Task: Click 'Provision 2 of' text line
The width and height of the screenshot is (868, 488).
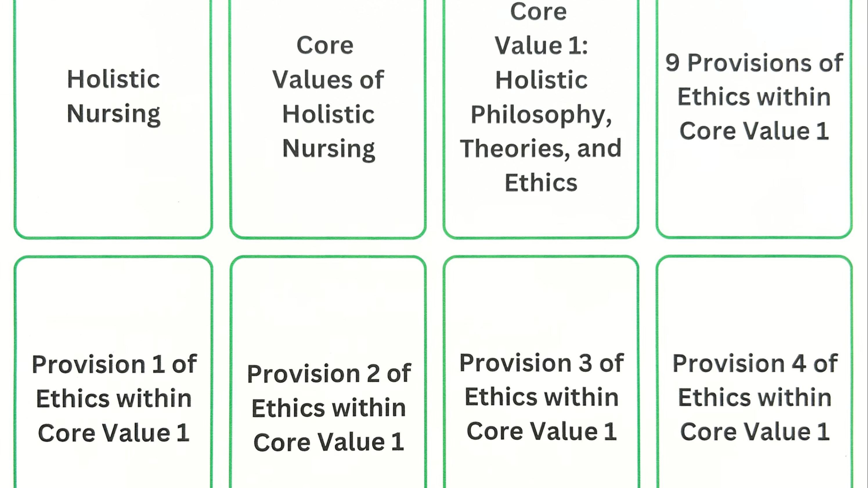Action: pyautogui.click(x=329, y=374)
